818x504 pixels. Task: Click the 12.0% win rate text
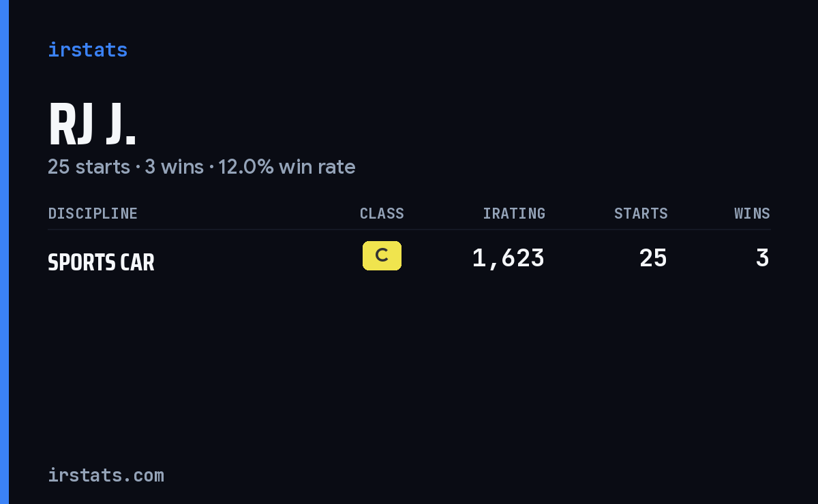(x=286, y=167)
